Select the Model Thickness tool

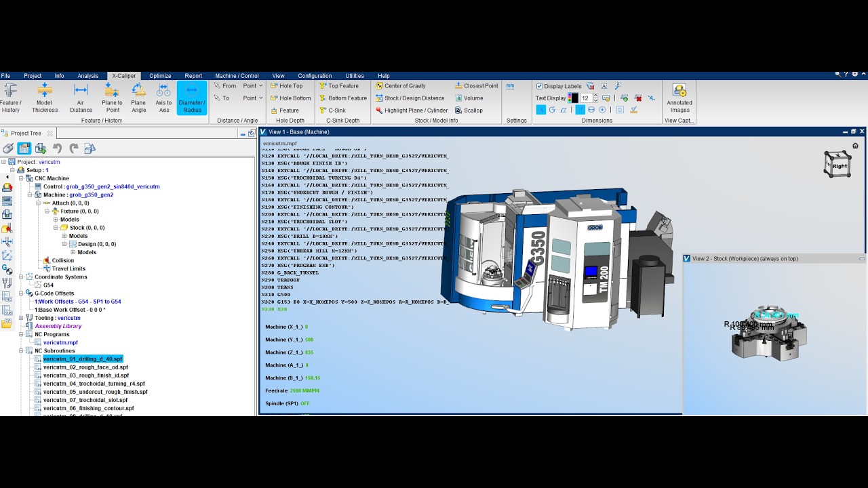pyautogui.click(x=45, y=98)
